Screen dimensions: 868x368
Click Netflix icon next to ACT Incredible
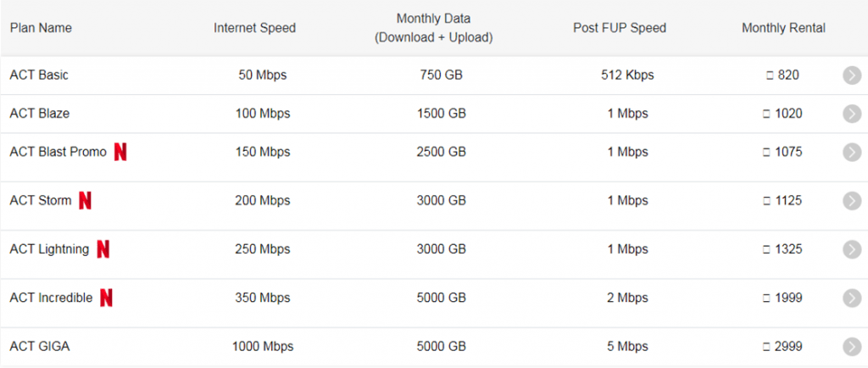pos(106,298)
